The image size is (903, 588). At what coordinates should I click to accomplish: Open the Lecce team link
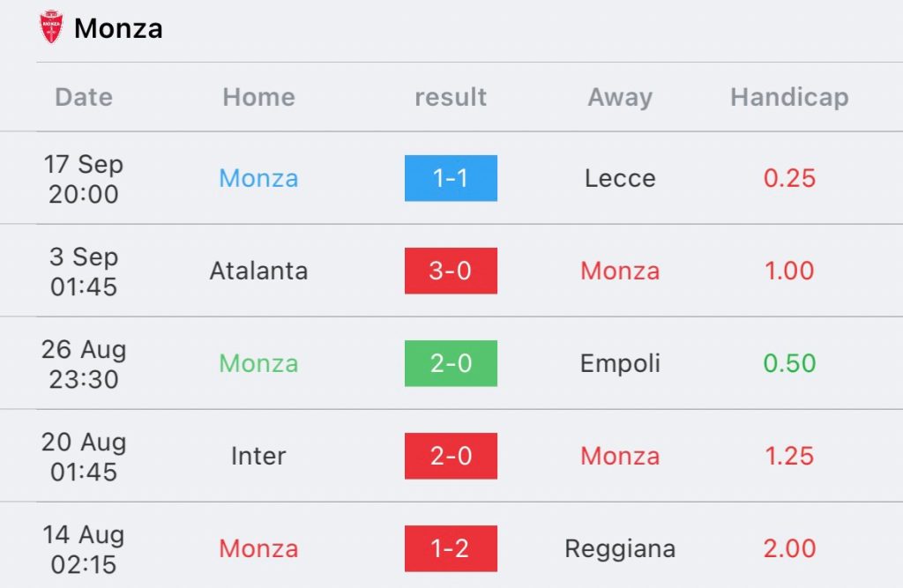pos(620,178)
